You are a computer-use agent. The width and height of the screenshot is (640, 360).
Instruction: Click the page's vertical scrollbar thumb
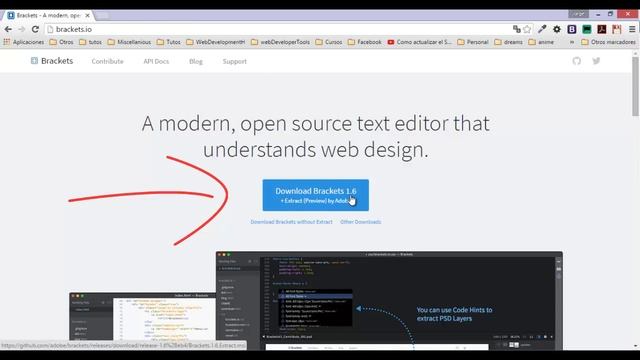[636, 86]
